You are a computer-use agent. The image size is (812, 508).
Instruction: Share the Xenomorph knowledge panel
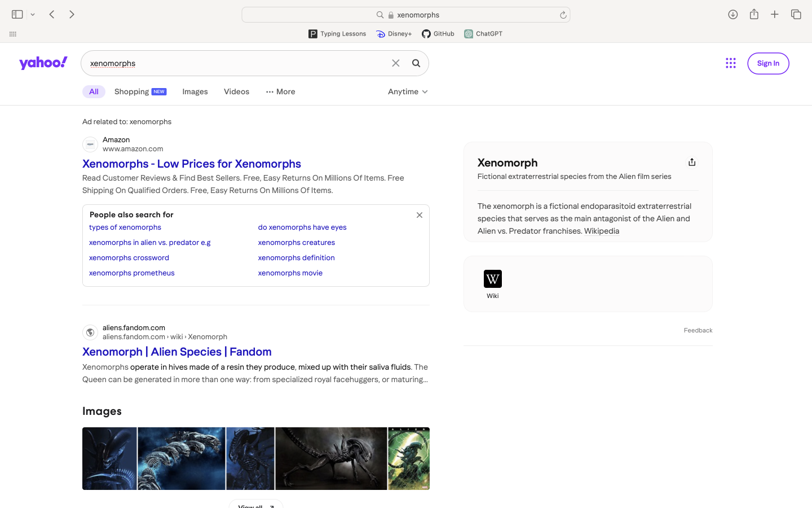[692, 163]
